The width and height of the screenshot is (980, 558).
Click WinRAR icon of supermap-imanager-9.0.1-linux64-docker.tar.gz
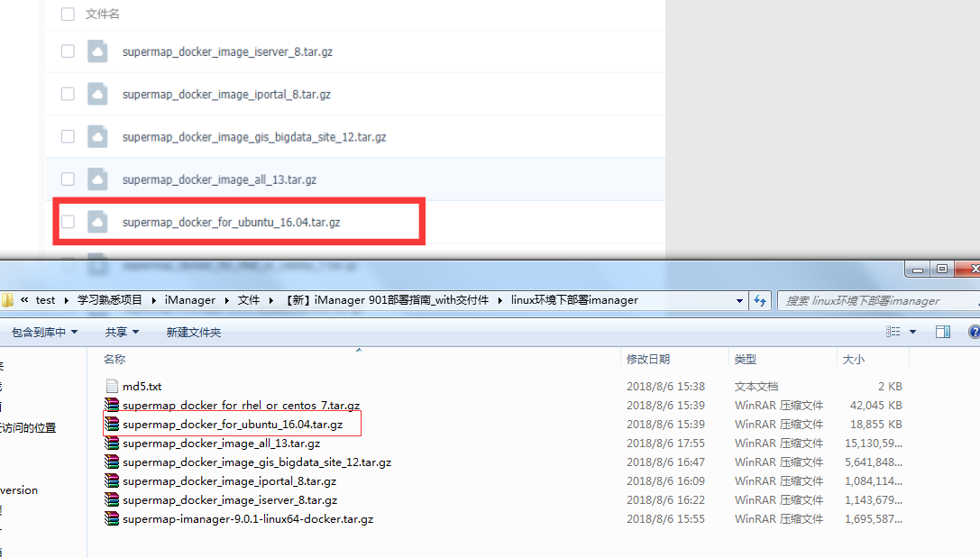pos(112,518)
